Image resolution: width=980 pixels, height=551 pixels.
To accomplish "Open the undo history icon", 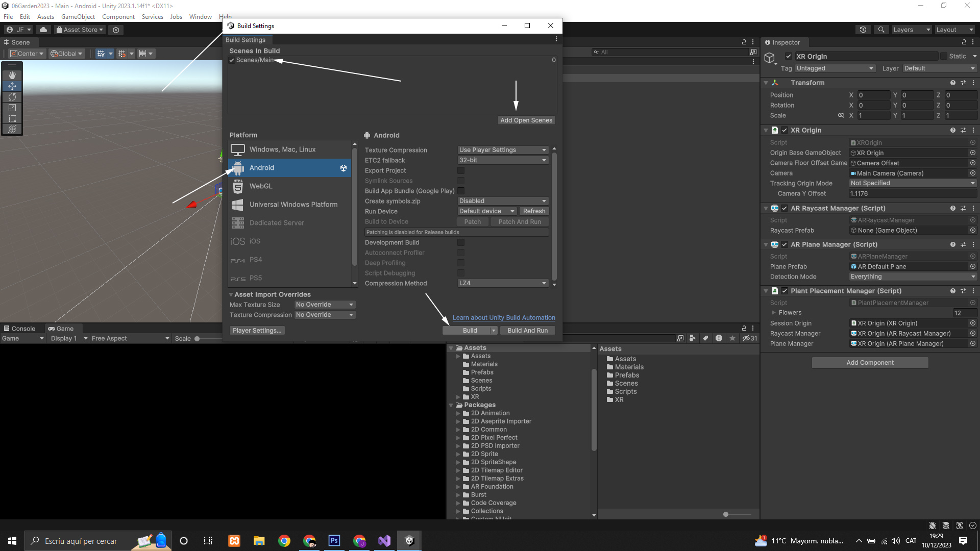I will [863, 30].
